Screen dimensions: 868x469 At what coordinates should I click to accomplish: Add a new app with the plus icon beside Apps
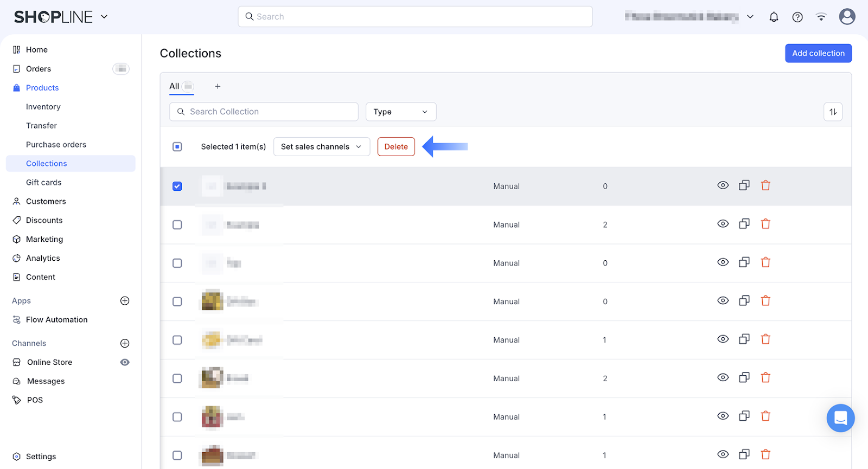coord(125,301)
